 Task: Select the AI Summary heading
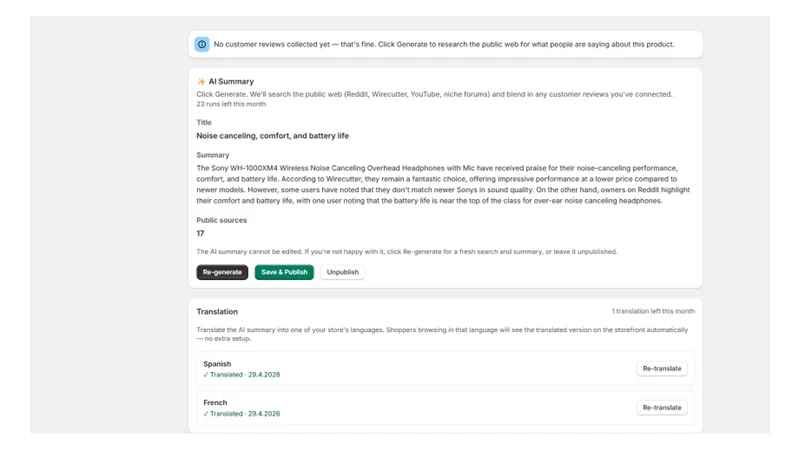tap(231, 82)
